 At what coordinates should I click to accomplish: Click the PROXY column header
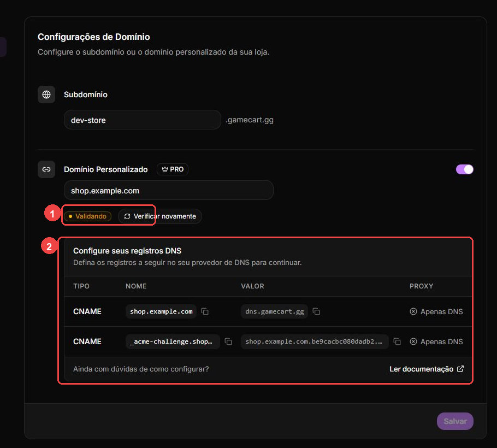421,286
